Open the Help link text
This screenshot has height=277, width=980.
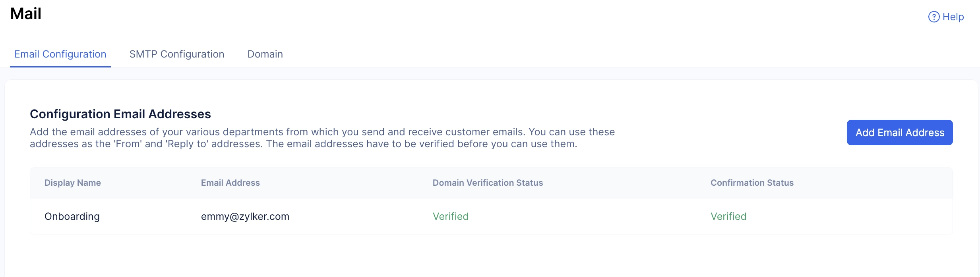pyautogui.click(x=953, y=17)
